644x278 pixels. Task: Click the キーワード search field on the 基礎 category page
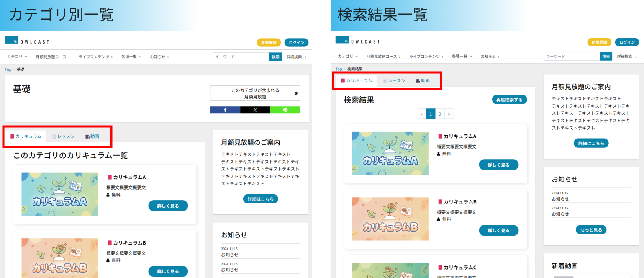241,57
